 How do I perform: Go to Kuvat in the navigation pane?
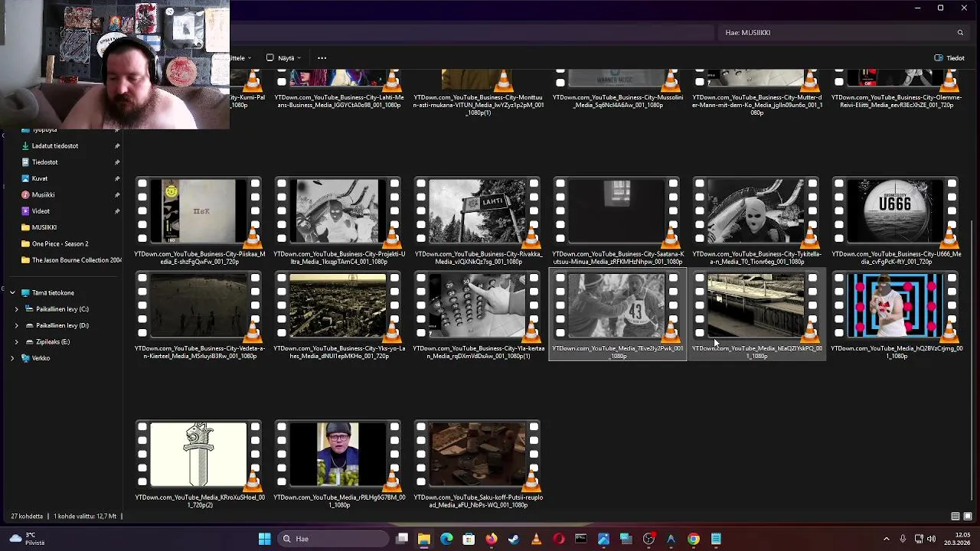[x=39, y=178]
